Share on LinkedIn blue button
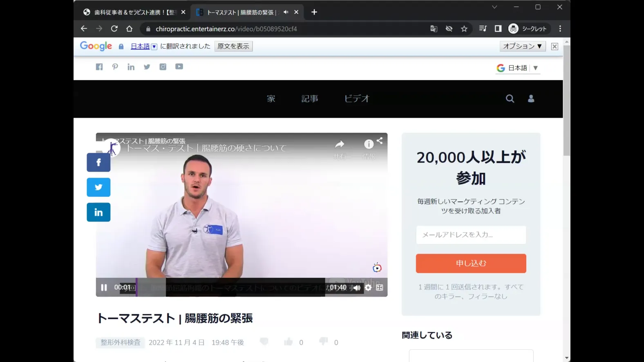Screen dimensions: 644x362 coord(98,212)
